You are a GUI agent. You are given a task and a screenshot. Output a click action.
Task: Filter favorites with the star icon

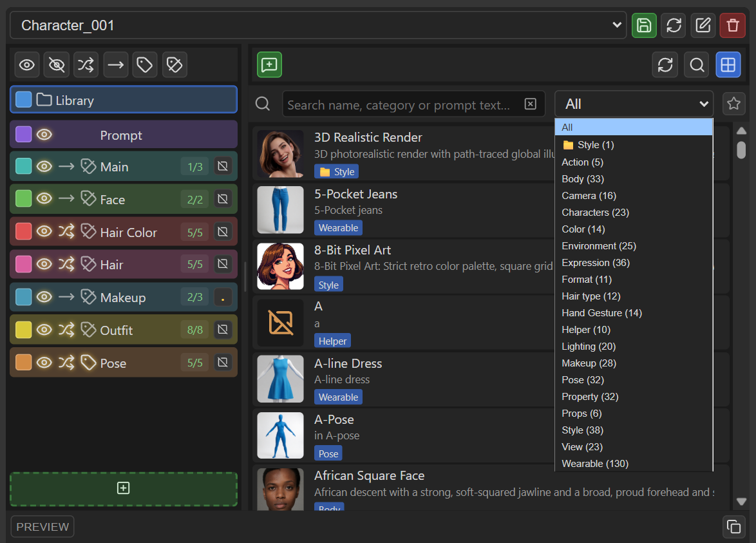tap(734, 103)
